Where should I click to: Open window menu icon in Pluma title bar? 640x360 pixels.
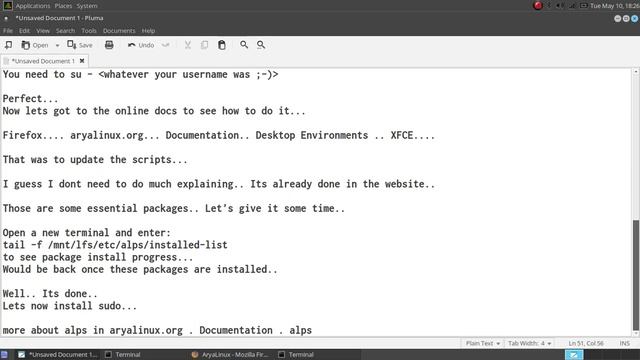point(6,18)
